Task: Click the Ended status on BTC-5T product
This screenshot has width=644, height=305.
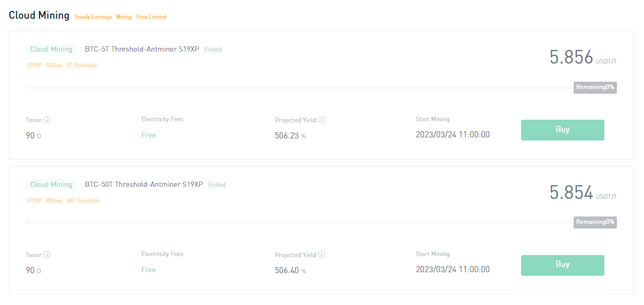Action: (213, 49)
